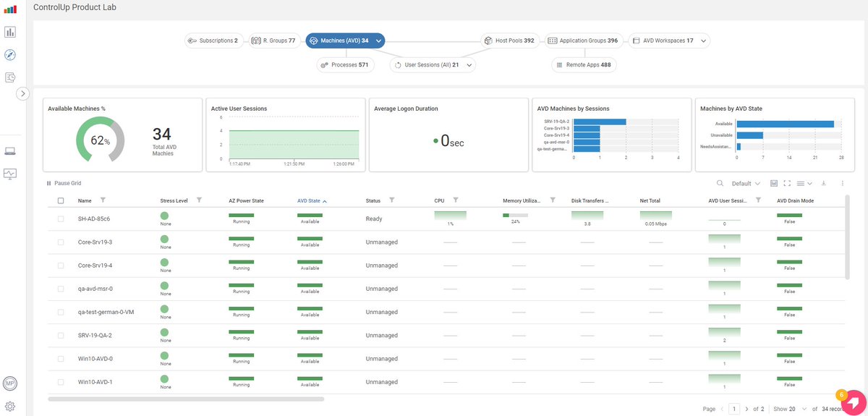Click the Available bar in AVD State chart
Image resolution: width=868 pixels, height=416 pixels.
(x=785, y=124)
